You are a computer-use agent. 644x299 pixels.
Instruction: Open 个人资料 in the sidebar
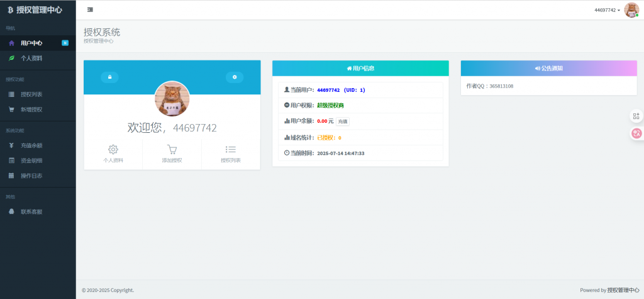(x=31, y=58)
